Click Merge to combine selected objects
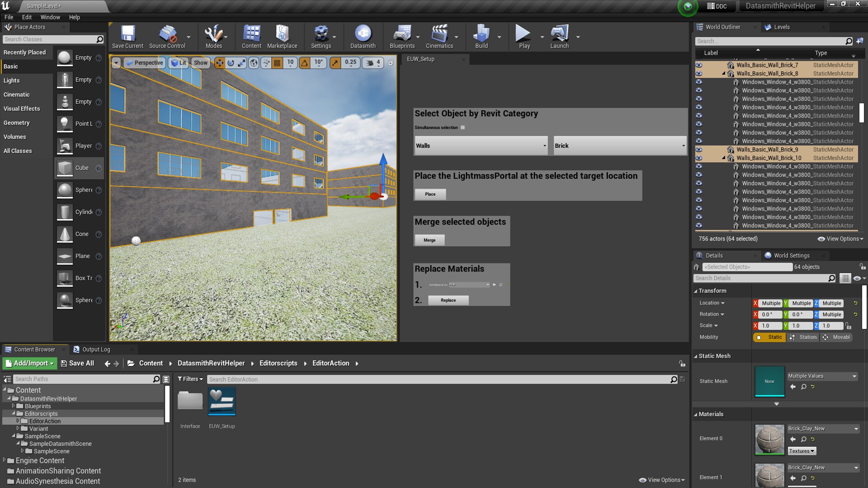 click(429, 240)
